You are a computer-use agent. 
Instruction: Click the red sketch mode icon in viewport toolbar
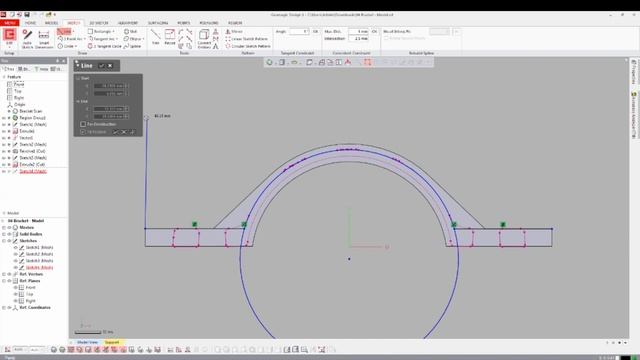(x=367, y=62)
